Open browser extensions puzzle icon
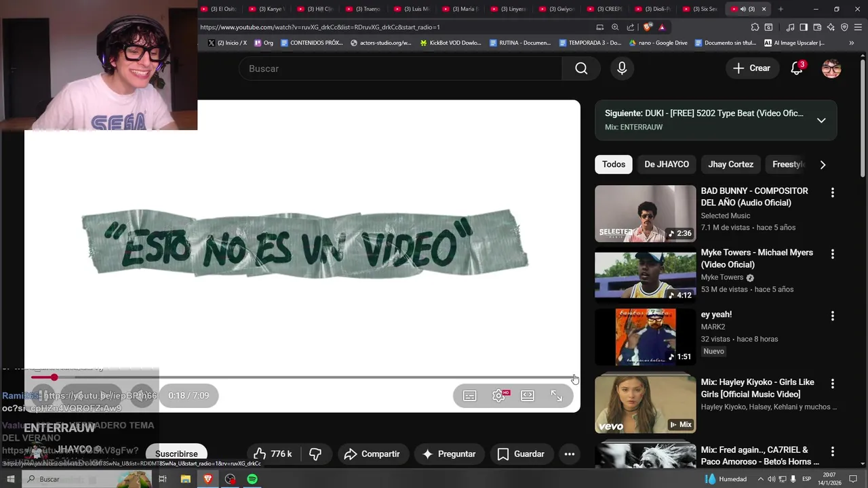 (x=755, y=27)
